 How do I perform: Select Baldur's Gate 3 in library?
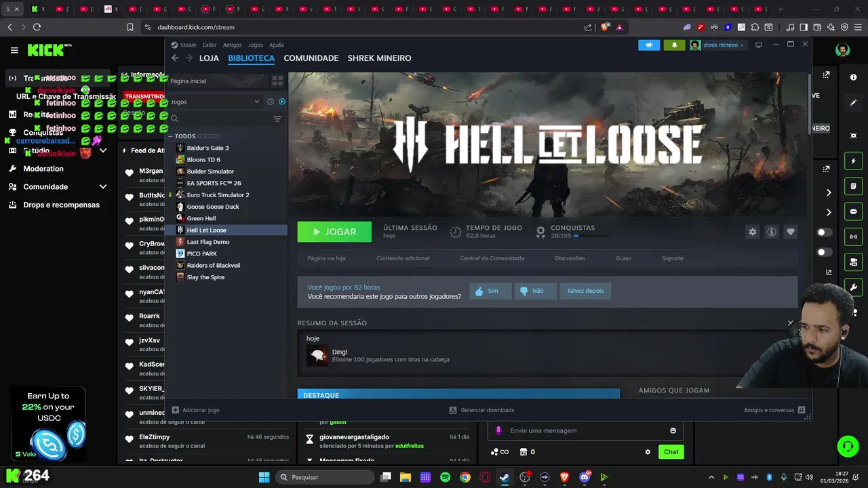tap(208, 148)
